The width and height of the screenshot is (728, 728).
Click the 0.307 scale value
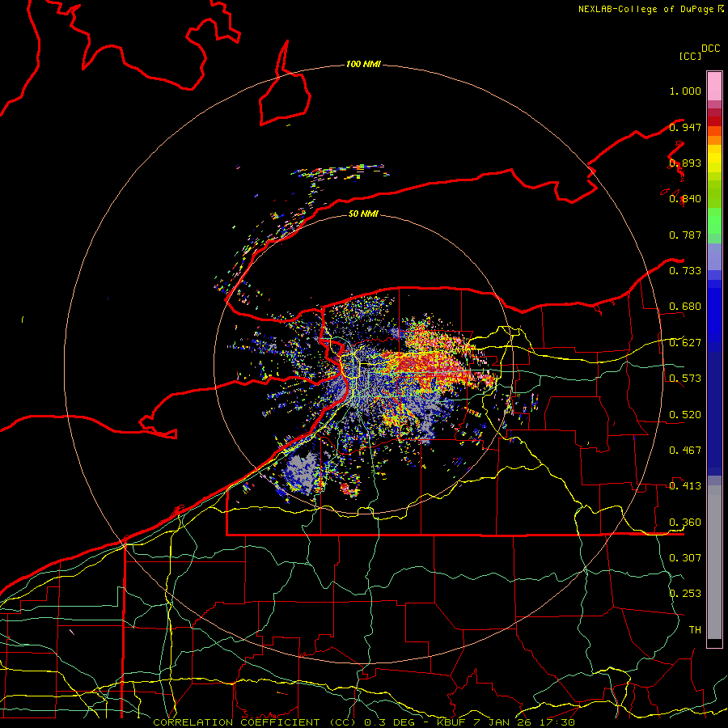point(685,557)
